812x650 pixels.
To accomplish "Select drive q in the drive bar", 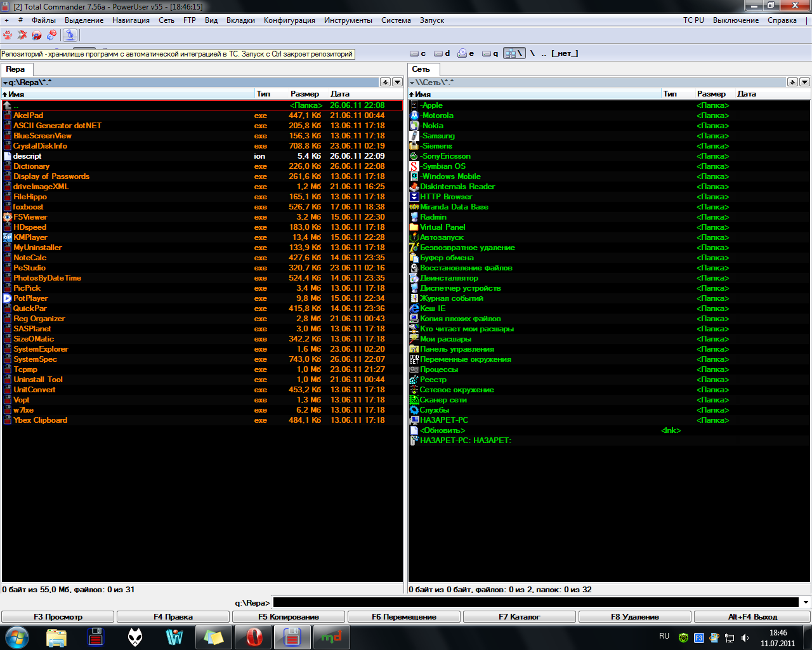I will [490, 53].
